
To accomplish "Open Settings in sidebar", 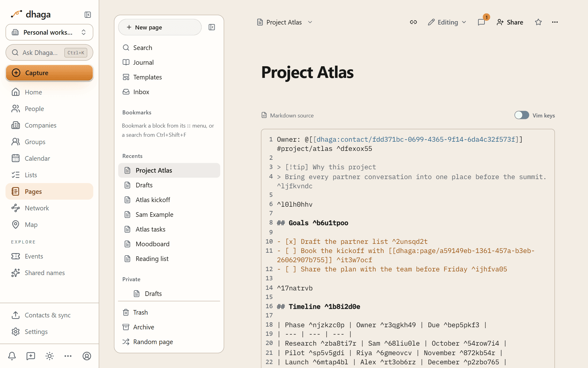I will (49, 332).
